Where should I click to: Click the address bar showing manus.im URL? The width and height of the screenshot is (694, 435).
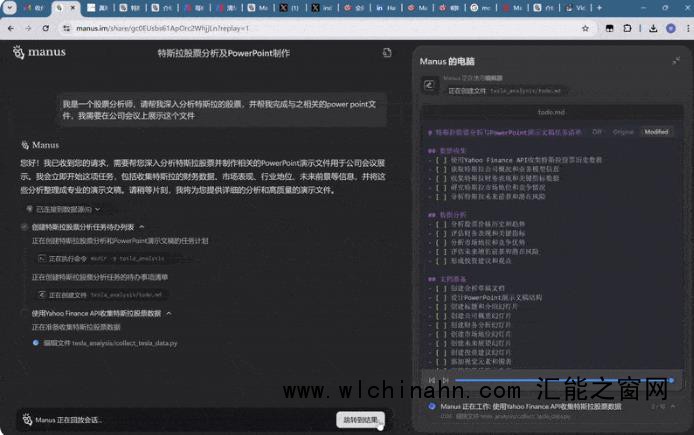pos(200,28)
